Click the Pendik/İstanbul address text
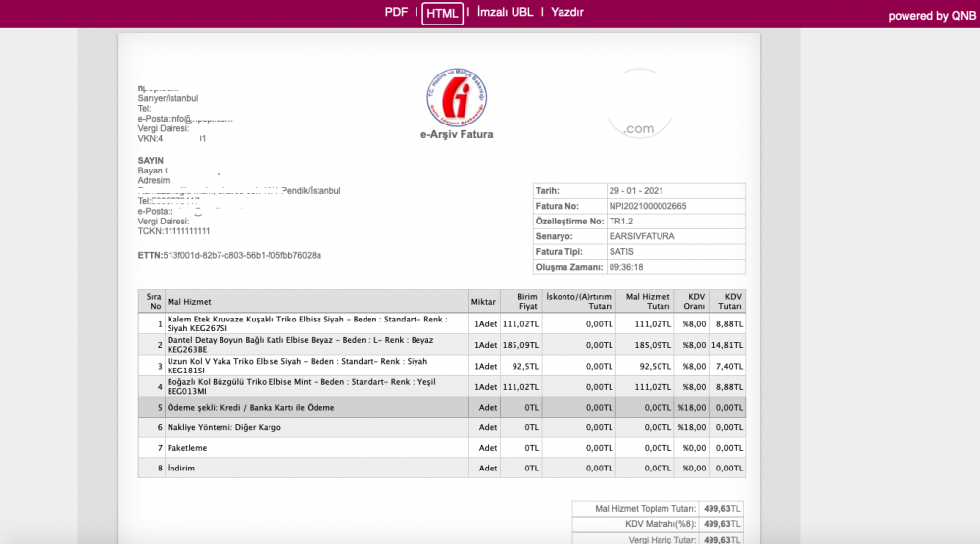This screenshot has height=544, width=980. pos(311,191)
